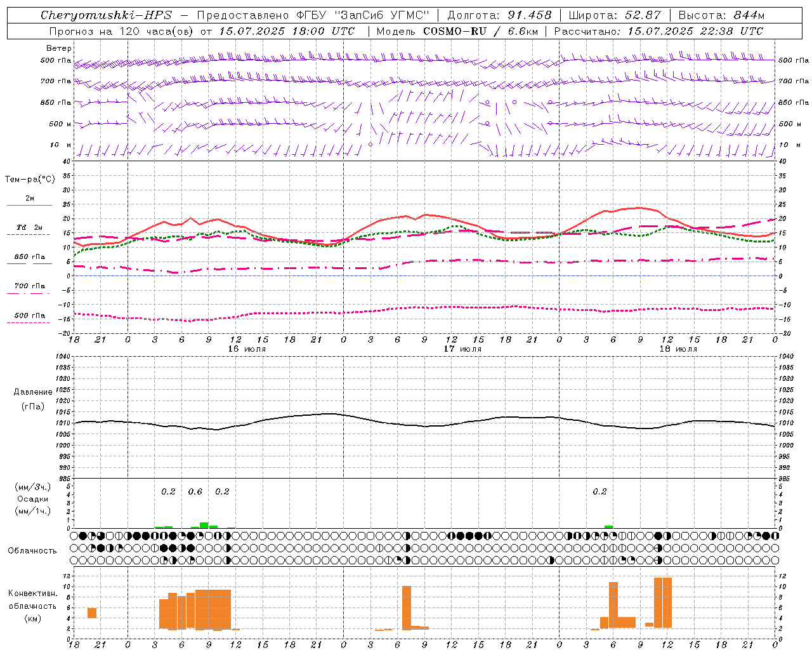Click the Cheryomushki-HPS station title
812x650 pixels.
point(106,15)
